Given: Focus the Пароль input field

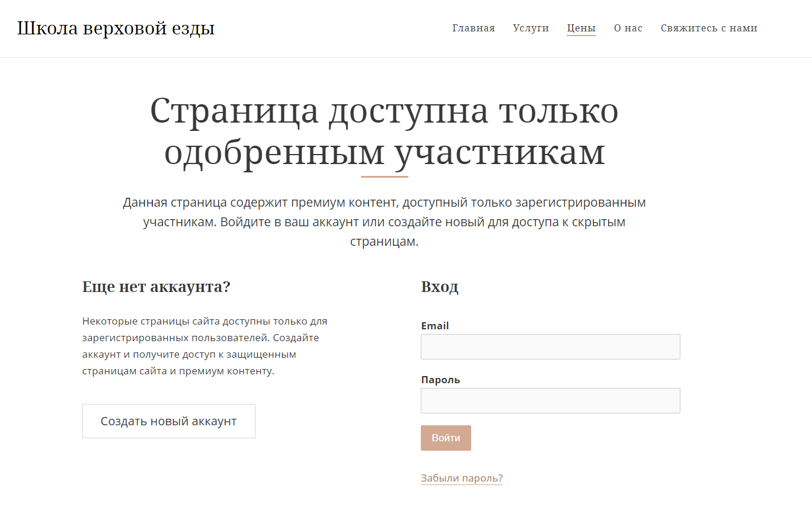Looking at the screenshot, I should pos(550,400).
